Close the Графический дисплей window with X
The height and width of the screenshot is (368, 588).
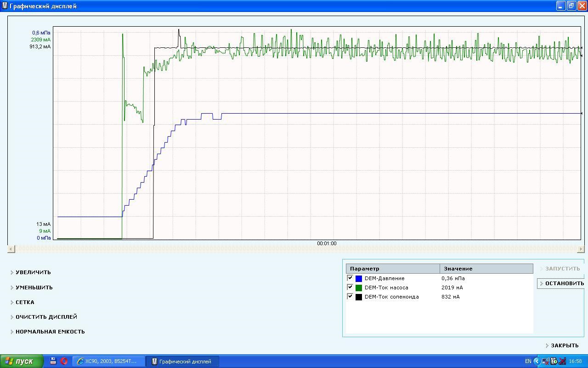pyautogui.click(x=582, y=6)
